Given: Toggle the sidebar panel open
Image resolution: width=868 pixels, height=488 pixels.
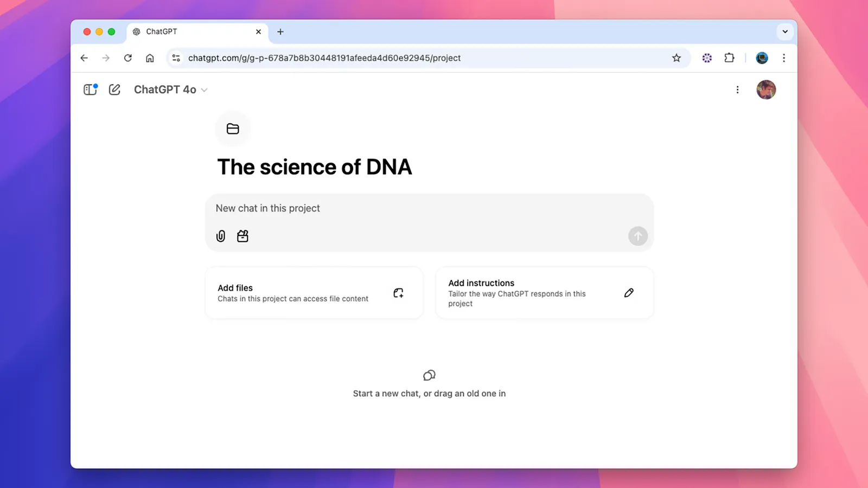Looking at the screenshot, I should click(90, 89).
